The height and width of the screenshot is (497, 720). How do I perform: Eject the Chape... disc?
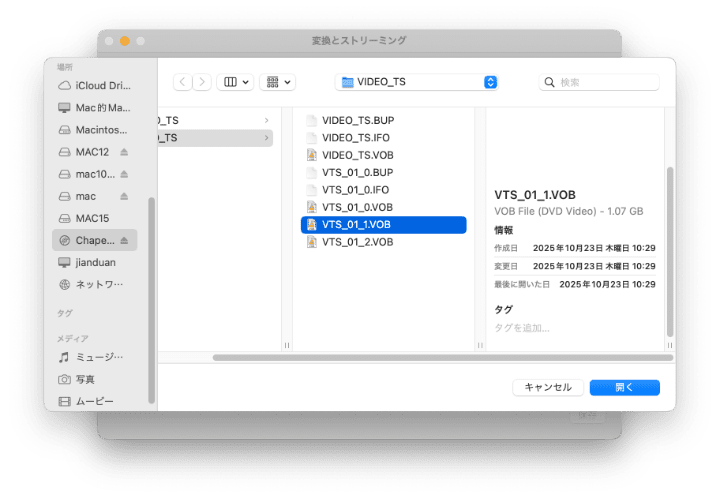[124, 240]
